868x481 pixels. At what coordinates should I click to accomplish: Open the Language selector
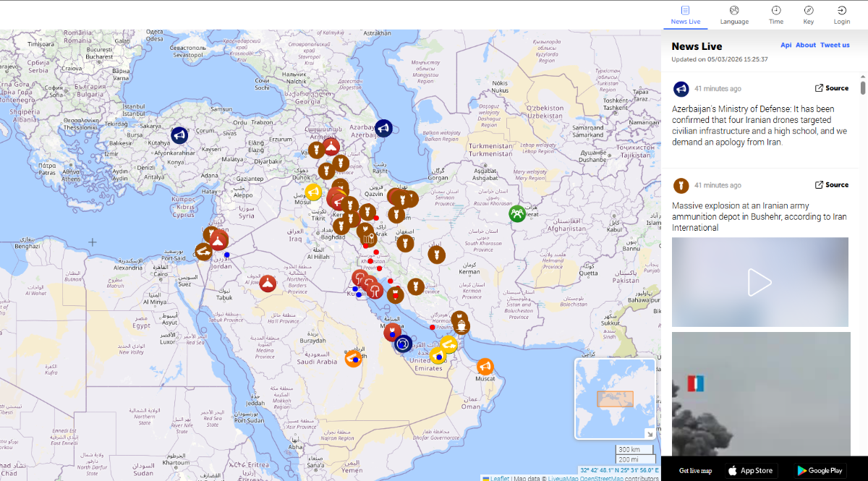[734, 14]
